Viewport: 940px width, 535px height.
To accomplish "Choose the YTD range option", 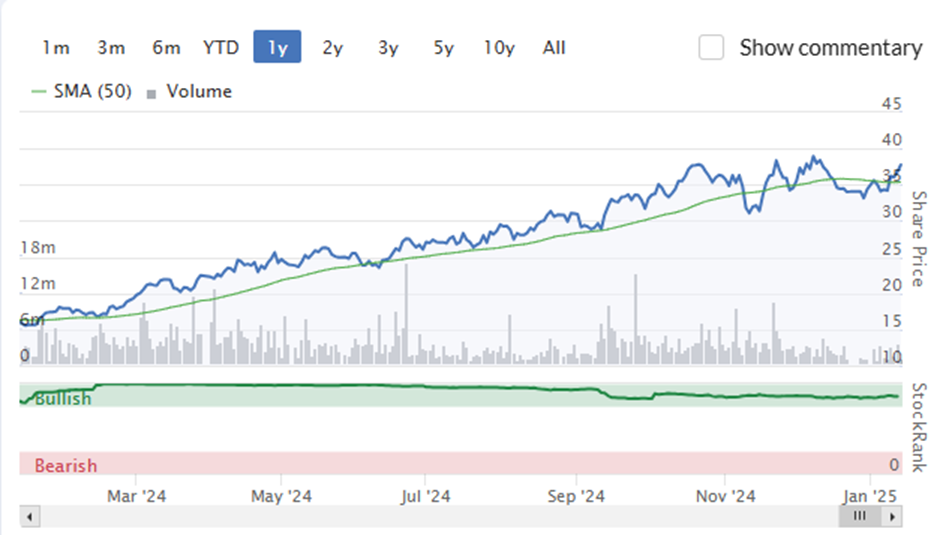I will pyautogui.click(x=221, y=47).
